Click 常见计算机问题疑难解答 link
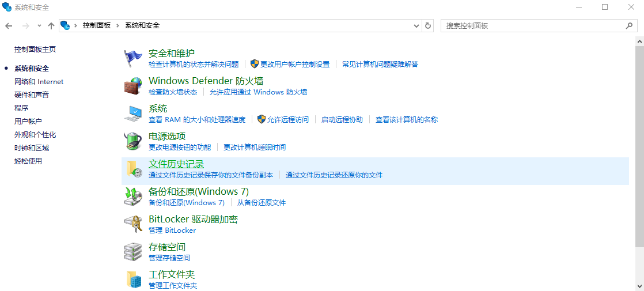The image size is (644, 291). [380, 64]
